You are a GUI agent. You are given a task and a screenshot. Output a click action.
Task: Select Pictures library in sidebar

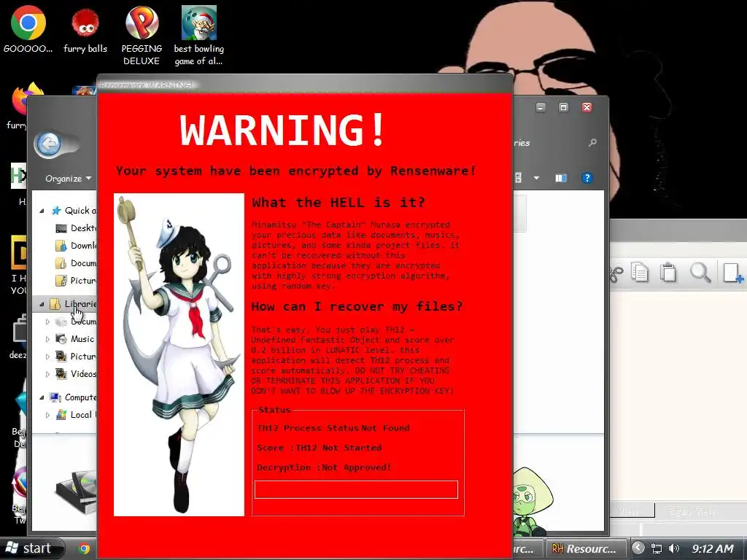click(x=76, y=357)
